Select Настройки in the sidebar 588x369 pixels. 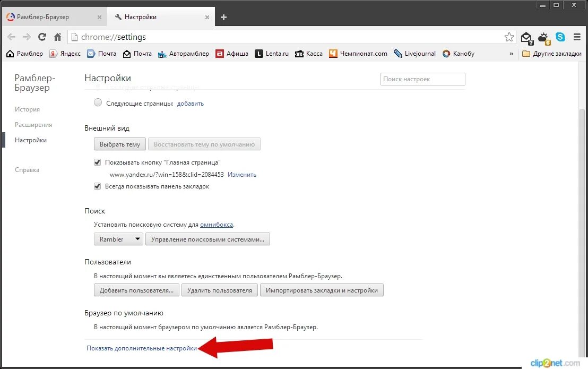[31, 140]
